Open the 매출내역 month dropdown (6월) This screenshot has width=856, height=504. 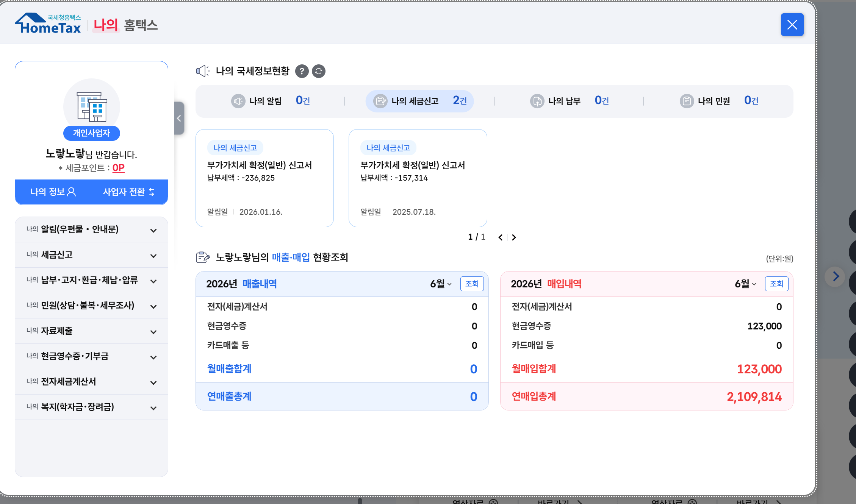(441, 284)
